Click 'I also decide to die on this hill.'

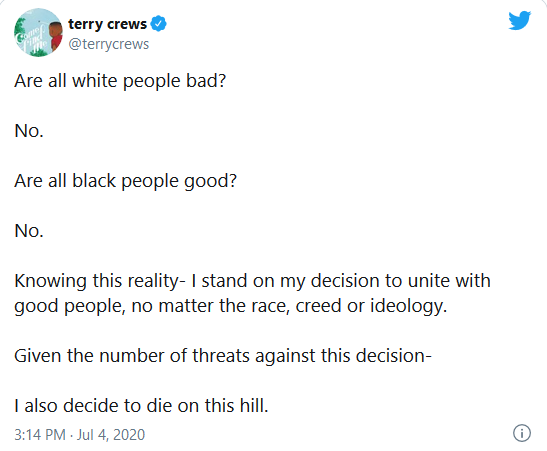(x=141, y=406)
